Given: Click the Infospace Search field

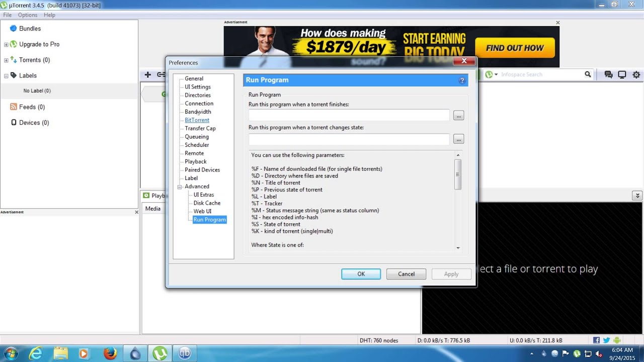Looking at the screenshot, I should [x=541, y=74].
